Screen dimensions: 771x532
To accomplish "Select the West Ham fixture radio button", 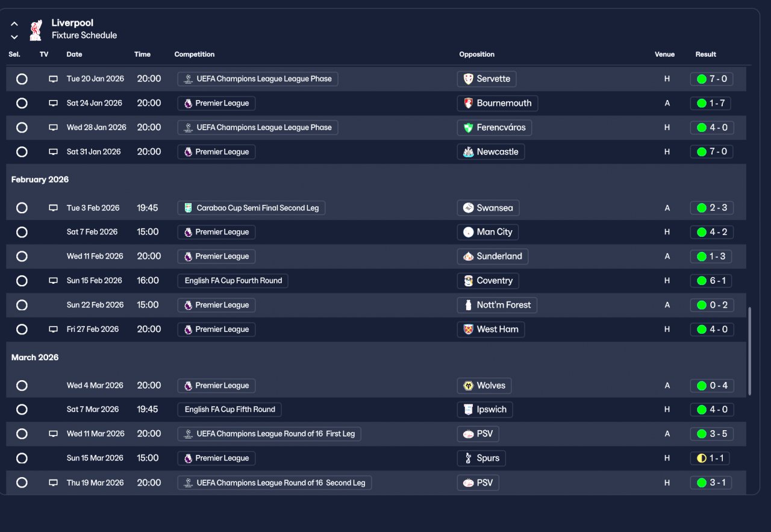I will [22, 330].
